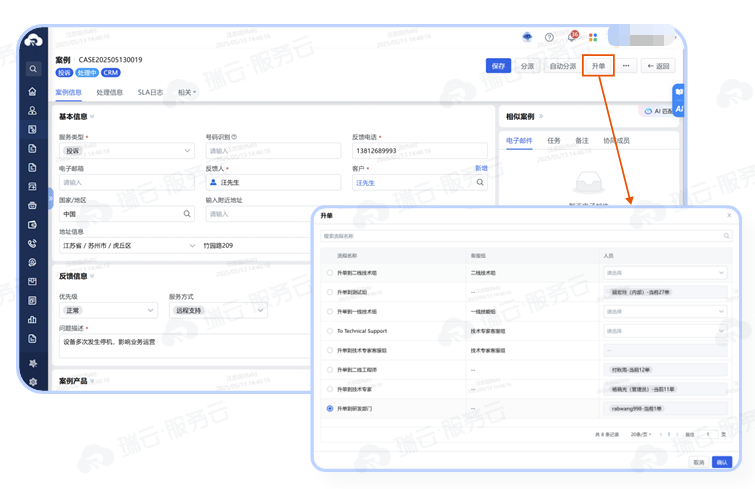Switch to 处理信息 tab
Screen dimensions: 755x489
coord(110,92)
